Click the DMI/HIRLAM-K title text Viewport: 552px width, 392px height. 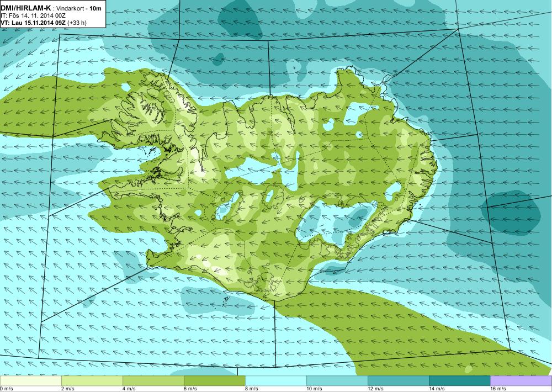[x=26, y=8]
